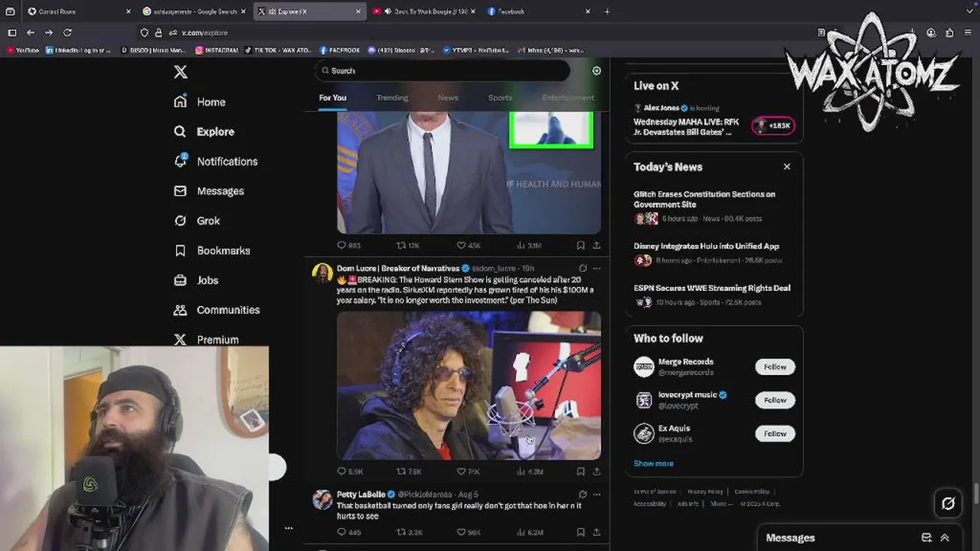Image resolution: width=980 pixels, height=551 pixels.
Task: Open Home from the left sidebar
Action: (x=200, y=102)
